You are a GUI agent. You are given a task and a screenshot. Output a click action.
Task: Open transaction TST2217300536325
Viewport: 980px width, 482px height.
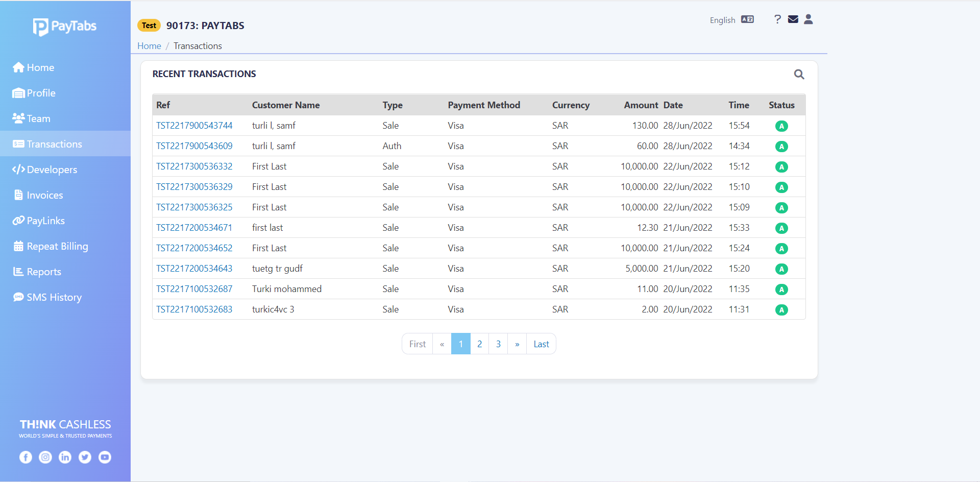click(x=194, y=207)
